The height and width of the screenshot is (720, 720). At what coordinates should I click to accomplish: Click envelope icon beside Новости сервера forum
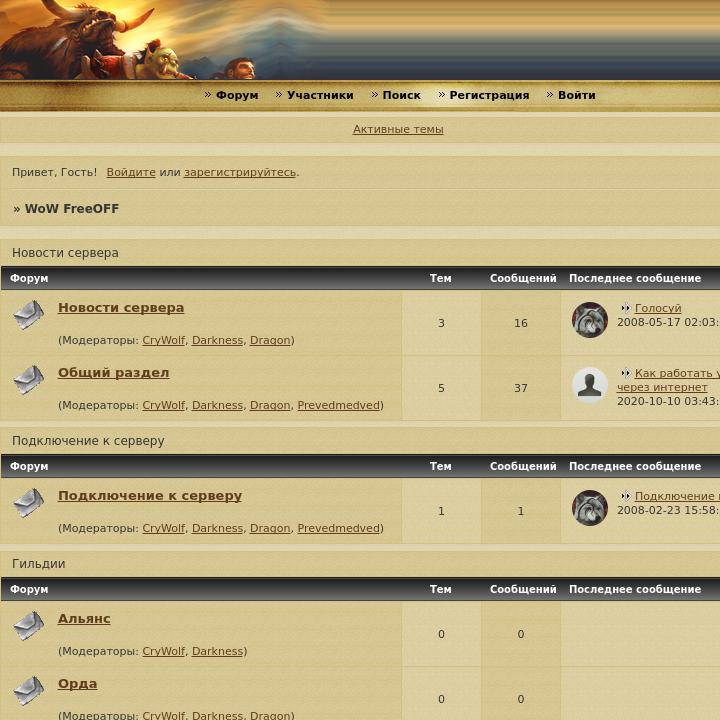(x=28, y=315)
